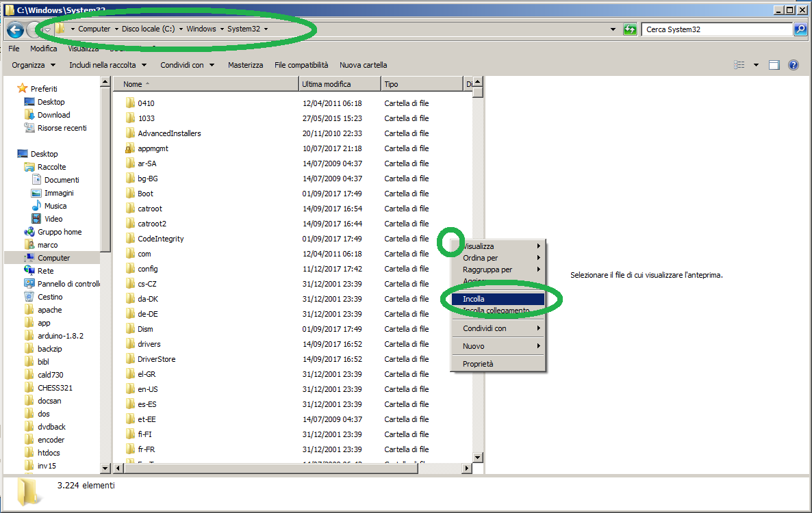812x513 pixels.
Task: Open the view options dropdown arrow
Action: (757, 65)
